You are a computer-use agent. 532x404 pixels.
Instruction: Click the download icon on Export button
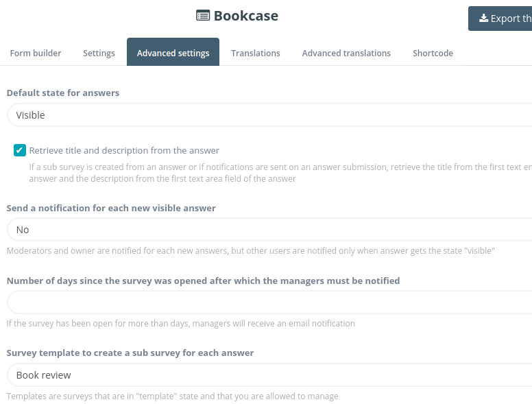(483, 19)
